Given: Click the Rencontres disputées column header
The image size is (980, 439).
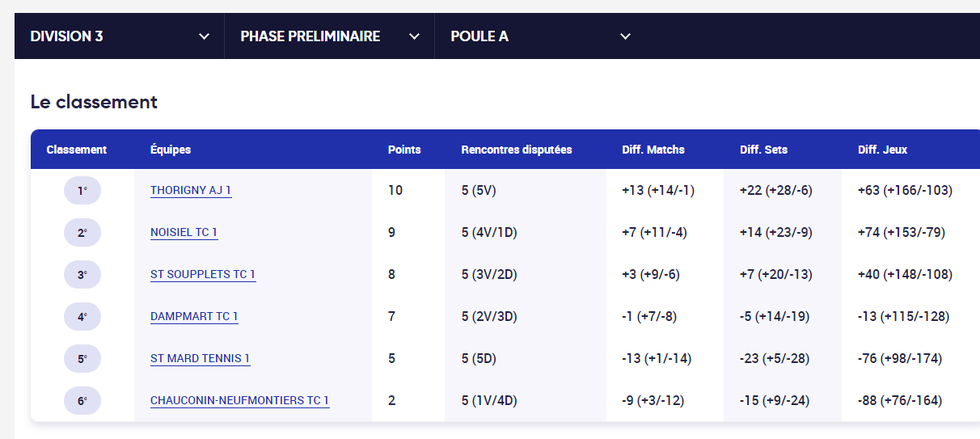Looking at the screenshot, I should 517,150.
